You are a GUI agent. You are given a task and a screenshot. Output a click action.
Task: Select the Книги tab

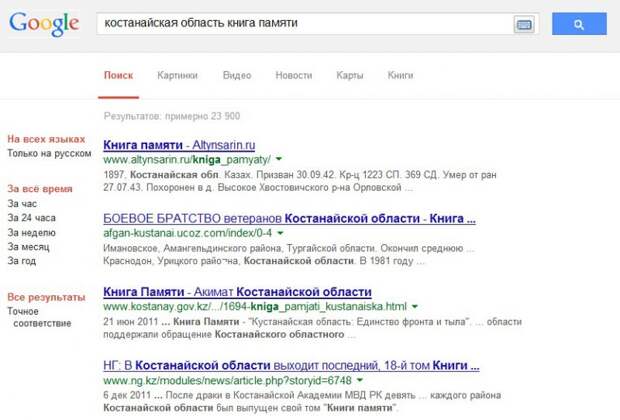(400, 75)
